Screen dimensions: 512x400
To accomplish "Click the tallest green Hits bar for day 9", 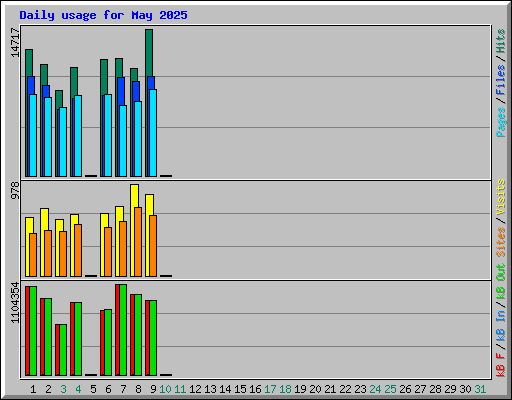I will [149, 53].
